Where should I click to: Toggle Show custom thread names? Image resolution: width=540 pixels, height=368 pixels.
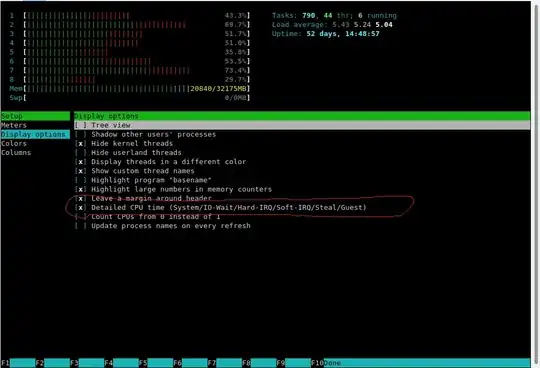pos(81,171)
